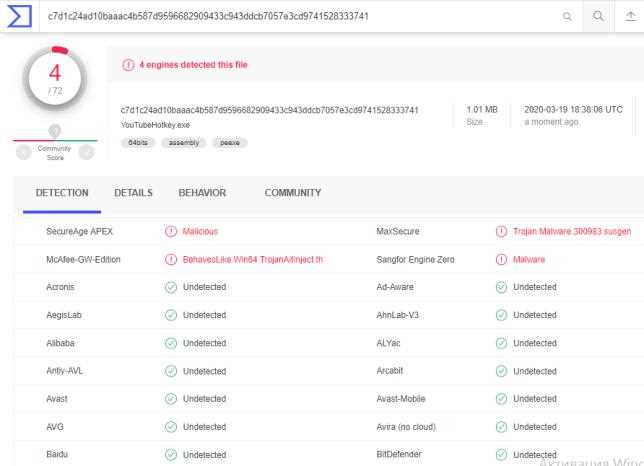The width and height of the screenshot is (644, 466).
Task: Click the Arcabit engine name
Action: (390, 371)
